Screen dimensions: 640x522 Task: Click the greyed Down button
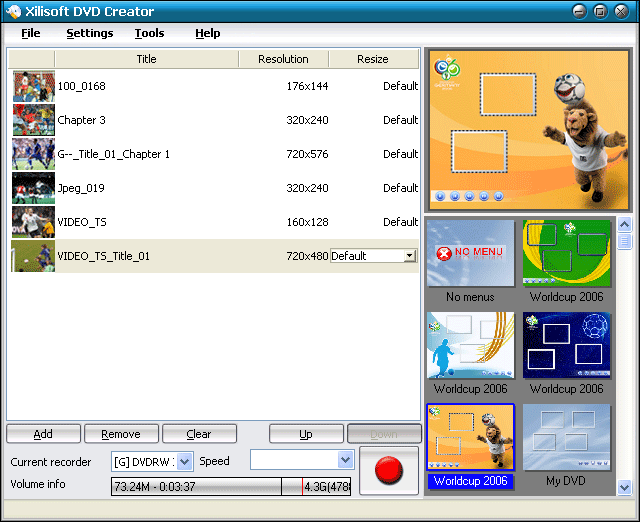point(384,434)
